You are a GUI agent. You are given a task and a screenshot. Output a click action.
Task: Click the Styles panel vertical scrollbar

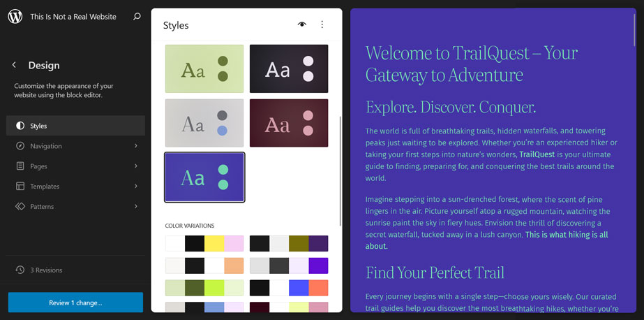point(340,170)
